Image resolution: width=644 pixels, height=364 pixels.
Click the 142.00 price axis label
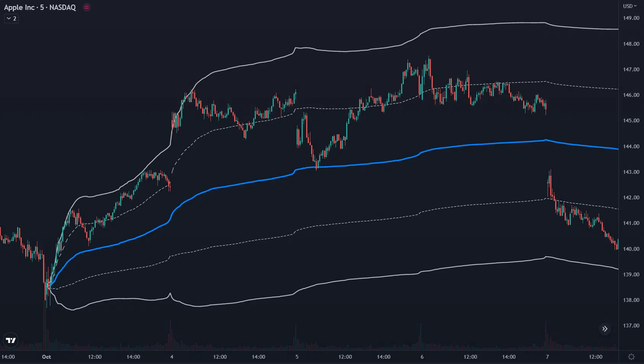[x=631, y=197]
